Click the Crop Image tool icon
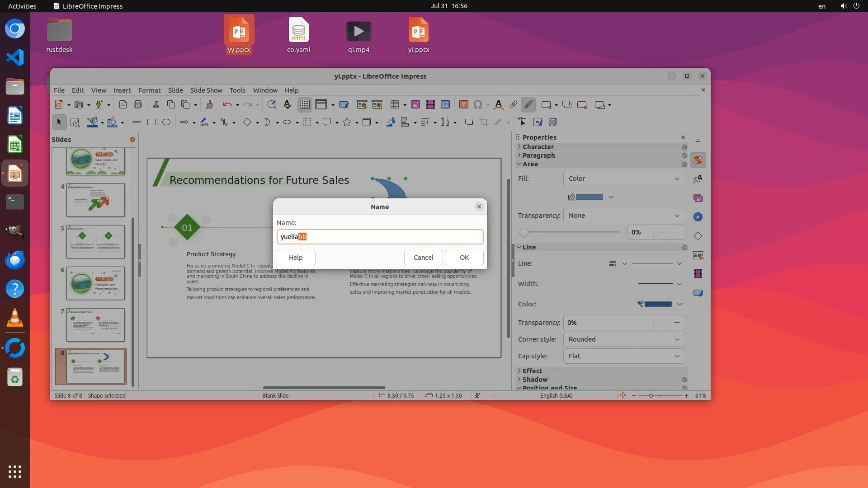The image size is (868, 488). (x=484, y=122)
